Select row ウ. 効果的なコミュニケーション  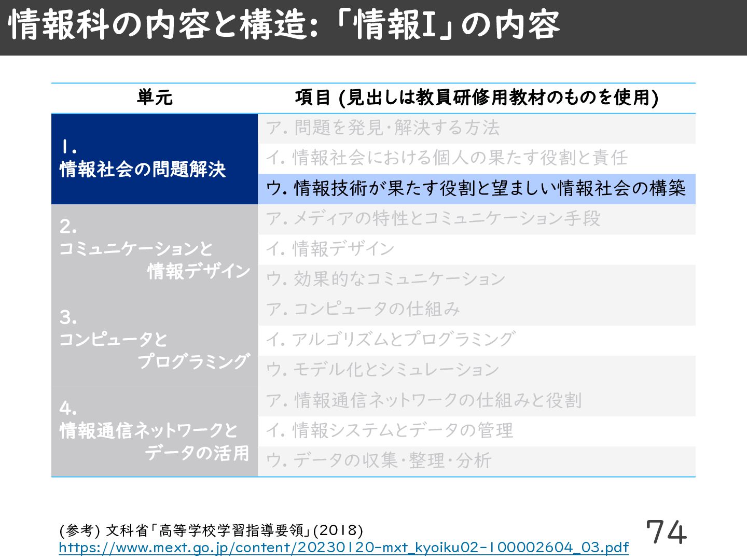click(477, 279)
